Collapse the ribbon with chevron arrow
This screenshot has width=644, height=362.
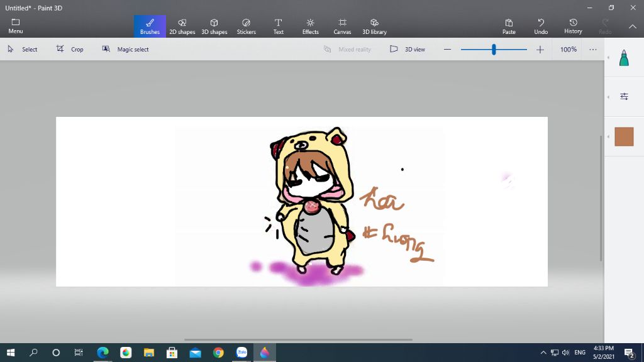click(x=632, y=26)
